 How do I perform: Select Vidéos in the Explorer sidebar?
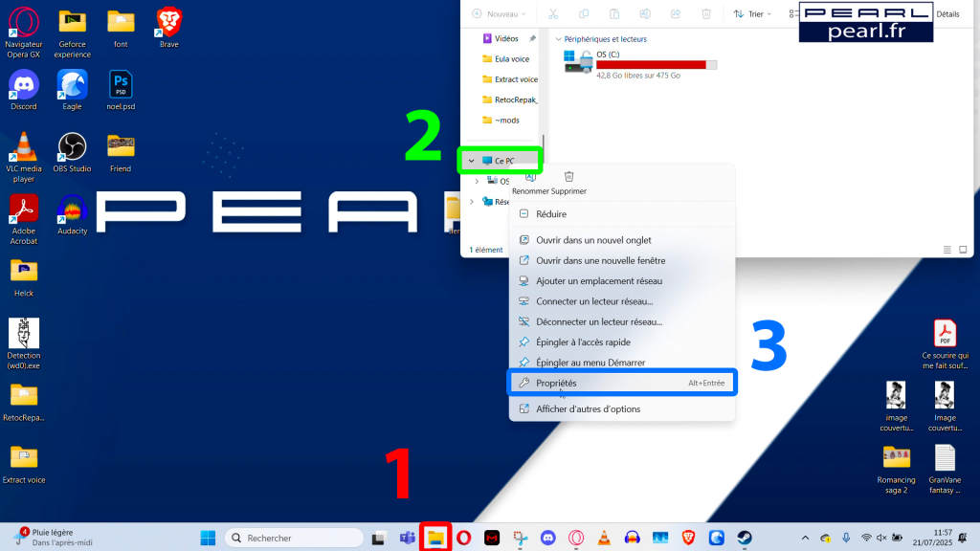click(x=506, y=38)
